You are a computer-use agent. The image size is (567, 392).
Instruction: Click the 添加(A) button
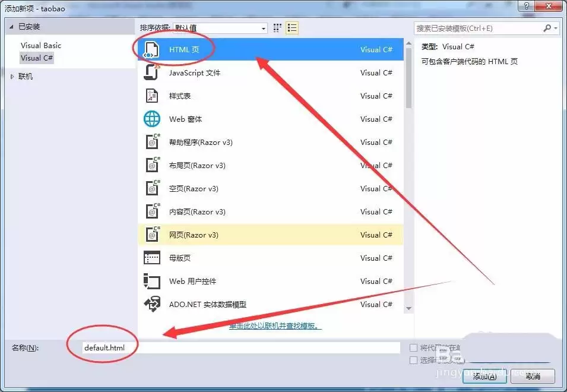[484, 377]
